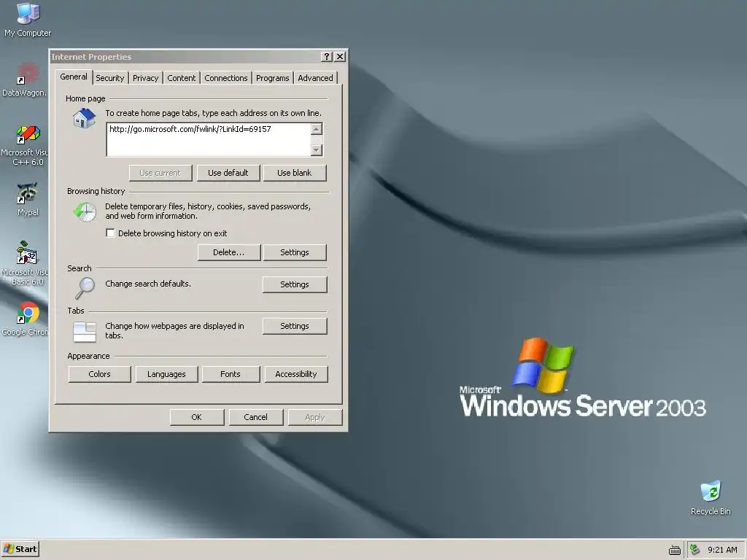
Task: Click the home page scroll up arrow
Action: (x=317, y=129)
